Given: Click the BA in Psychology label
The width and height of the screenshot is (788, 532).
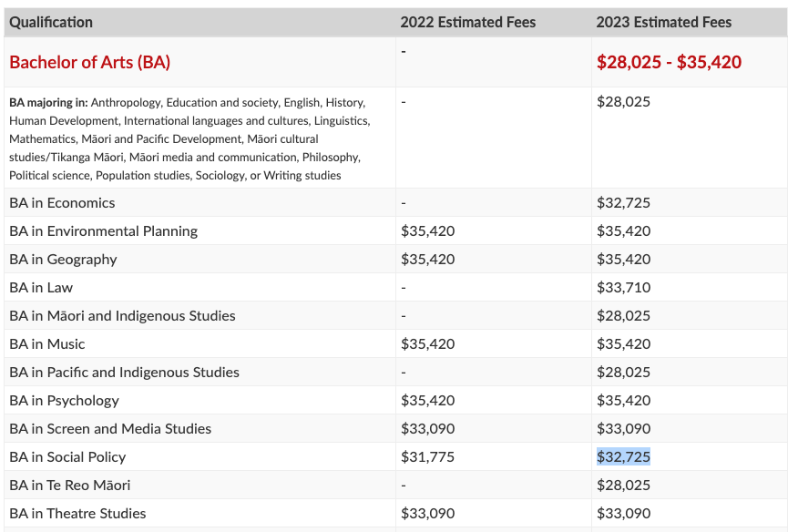Looking at the screenshot, I should click(x=65, y=401).
